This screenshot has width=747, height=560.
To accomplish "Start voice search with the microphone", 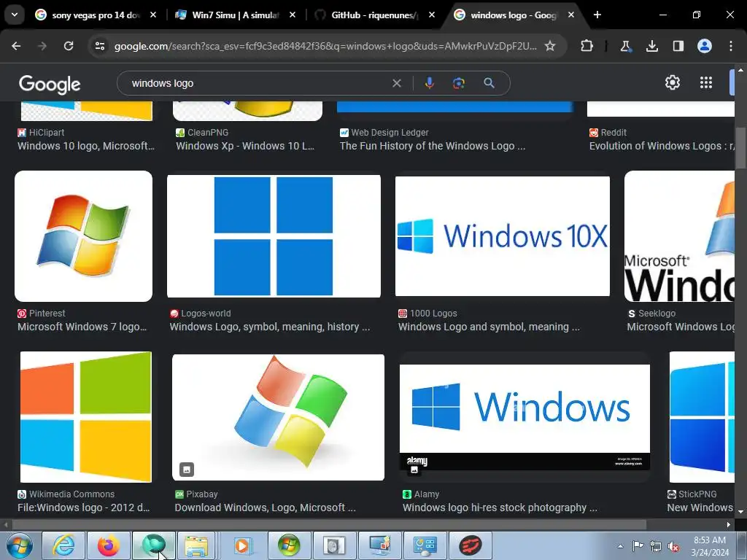I will (429, 83).
